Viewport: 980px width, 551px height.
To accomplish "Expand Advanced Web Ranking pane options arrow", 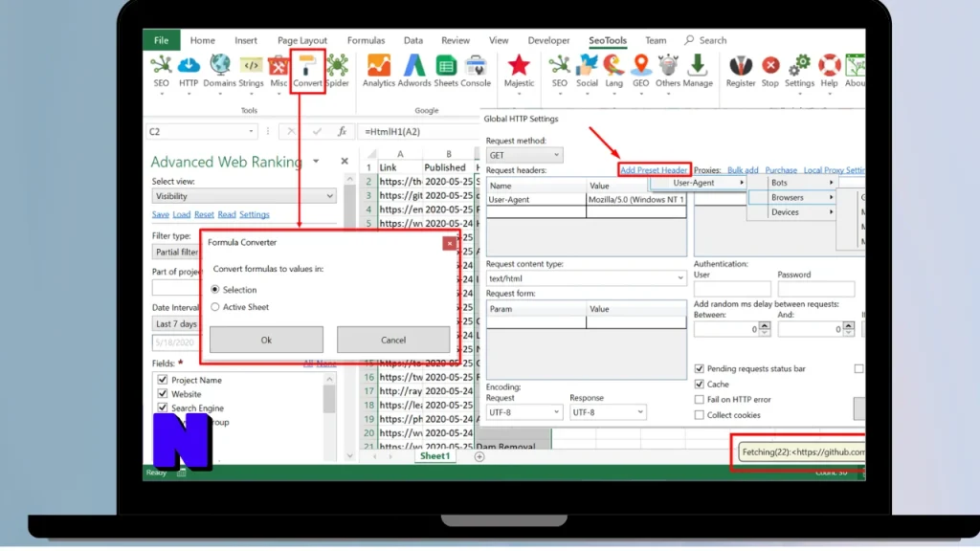I will (x=316, y=161).
